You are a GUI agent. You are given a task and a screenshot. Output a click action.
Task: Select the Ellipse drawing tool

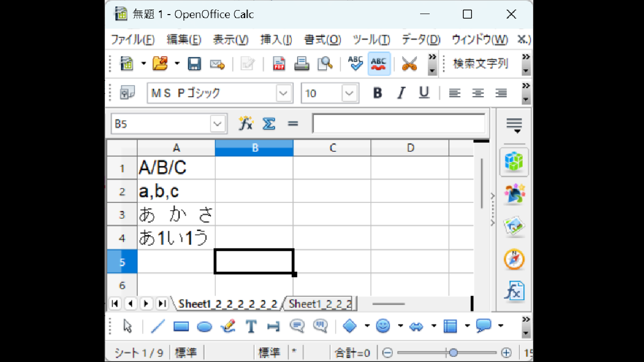pos(204,326)
